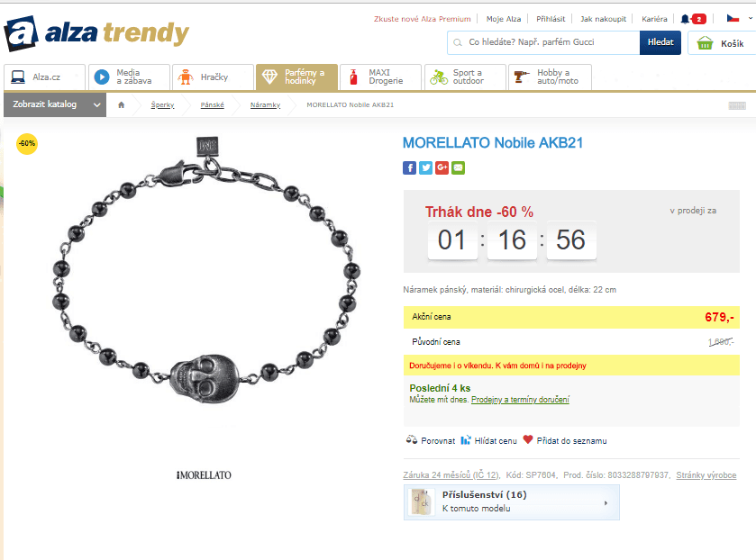Viewport: 756px width, 560px height.
Task: Add product to wishlist heart icon
Action: (x=528, y=439)
